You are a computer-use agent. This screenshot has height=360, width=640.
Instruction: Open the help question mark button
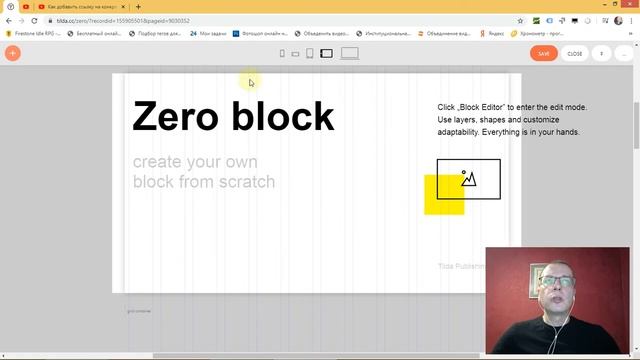point(601,53)
